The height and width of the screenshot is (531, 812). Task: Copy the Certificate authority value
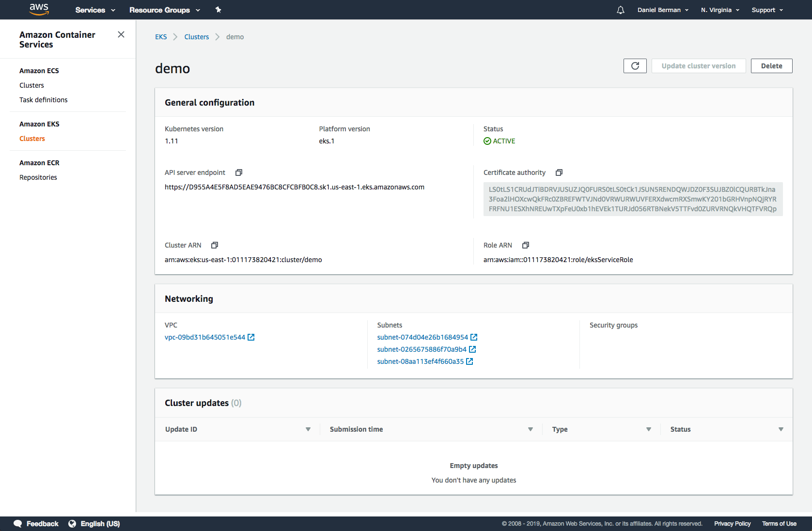[x=559, y=172]
